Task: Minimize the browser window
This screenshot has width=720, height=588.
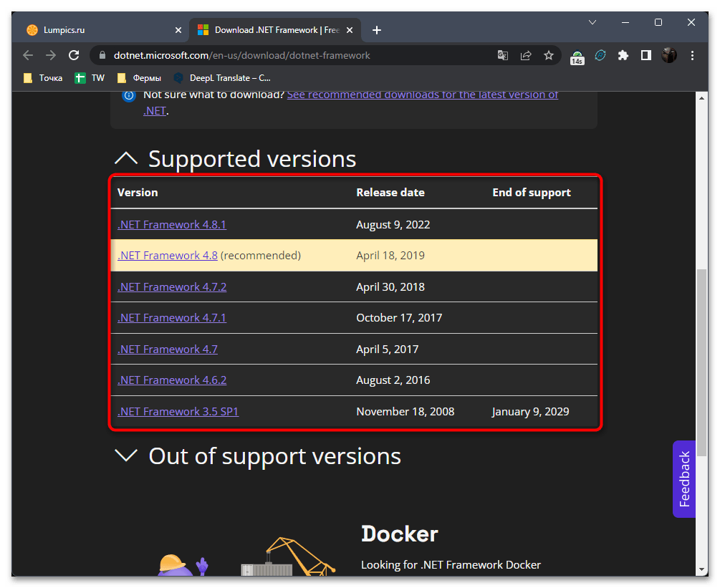Action: (625, 22)
